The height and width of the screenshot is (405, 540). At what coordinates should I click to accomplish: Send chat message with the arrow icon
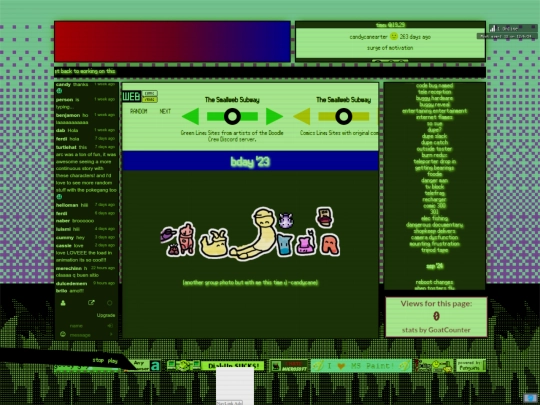[111, 334]
